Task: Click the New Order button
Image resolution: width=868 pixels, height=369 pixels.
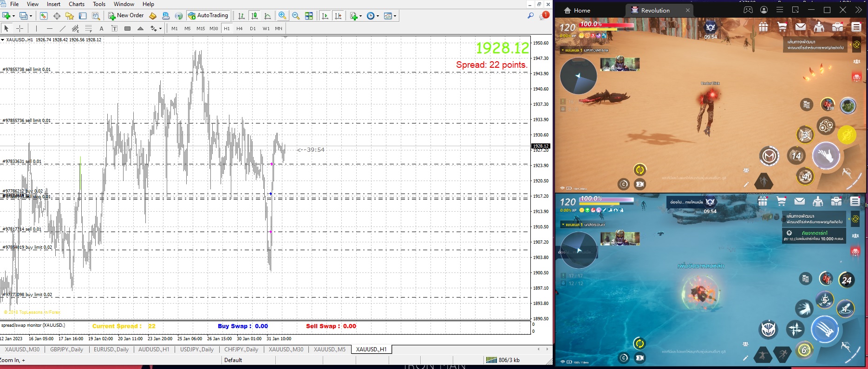Action: click(x=126, y=15)
